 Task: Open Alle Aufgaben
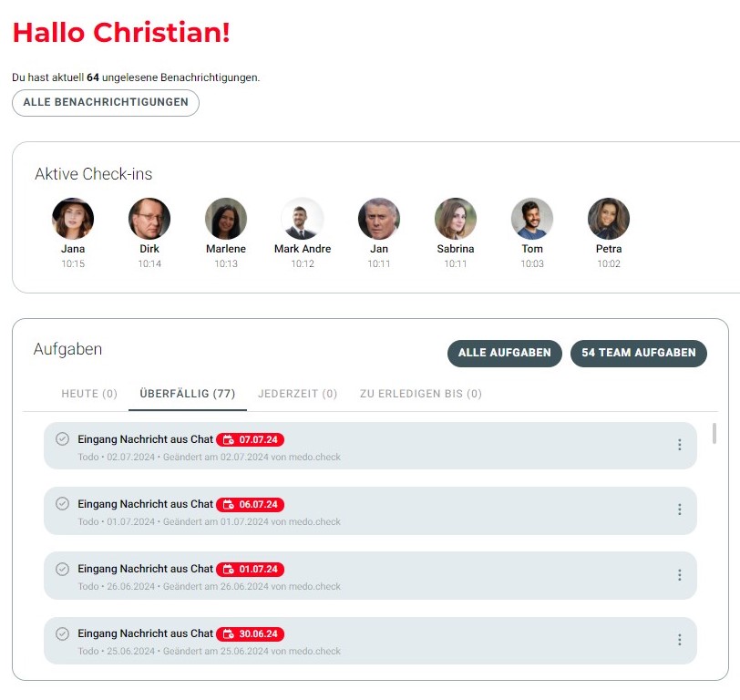[504, 353]
